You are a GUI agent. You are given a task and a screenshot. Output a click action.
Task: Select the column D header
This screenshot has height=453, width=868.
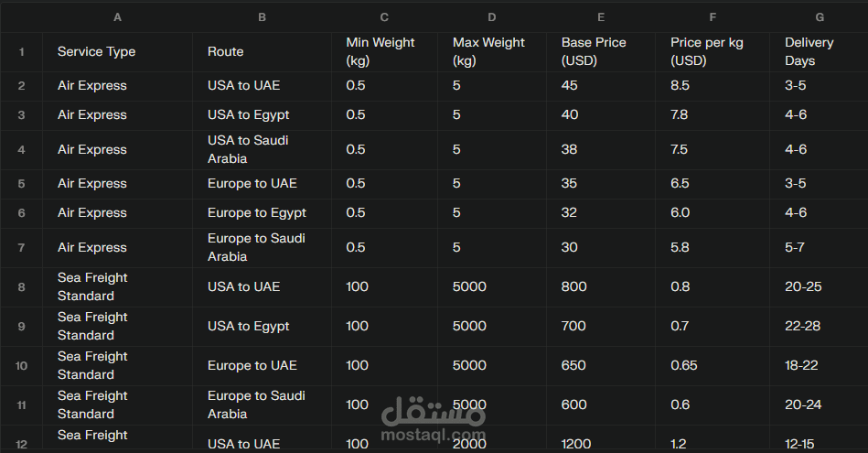click(492, 17)
